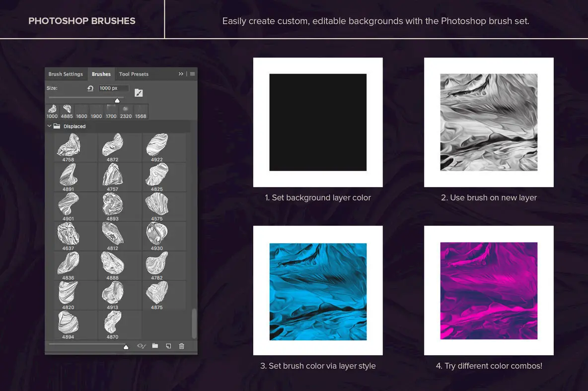Expand panel with the double-arrow chevron

click(181, 74)
